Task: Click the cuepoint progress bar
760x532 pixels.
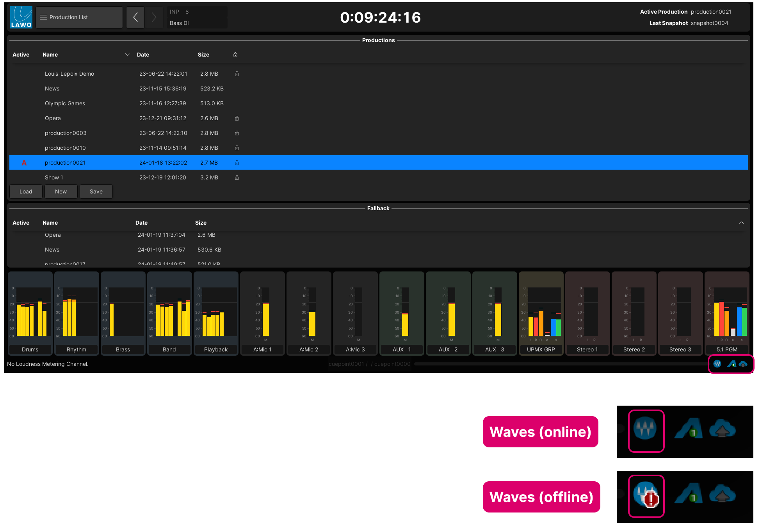Action: click(x=558, y=364)
